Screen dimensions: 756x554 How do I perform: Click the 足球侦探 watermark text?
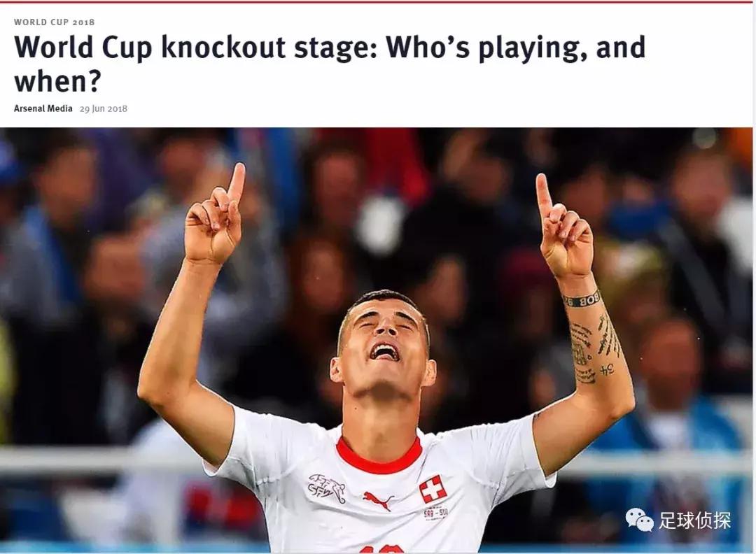point(695,520)
